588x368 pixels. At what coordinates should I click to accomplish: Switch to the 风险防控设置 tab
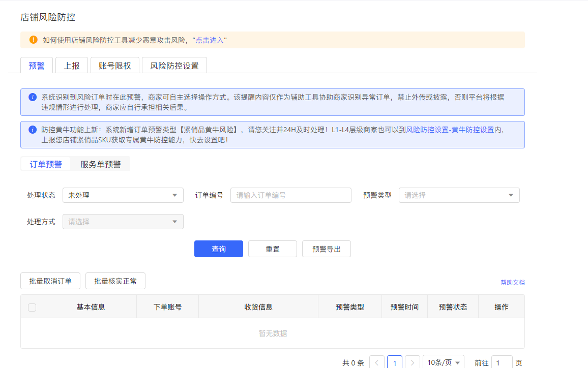(x=174, y=66)
